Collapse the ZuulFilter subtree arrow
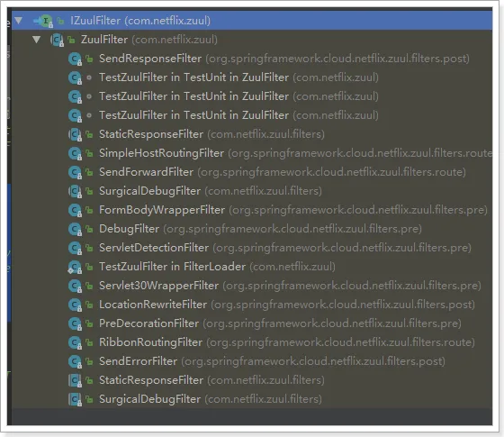The image size is (504, 437). coord(37,40)
